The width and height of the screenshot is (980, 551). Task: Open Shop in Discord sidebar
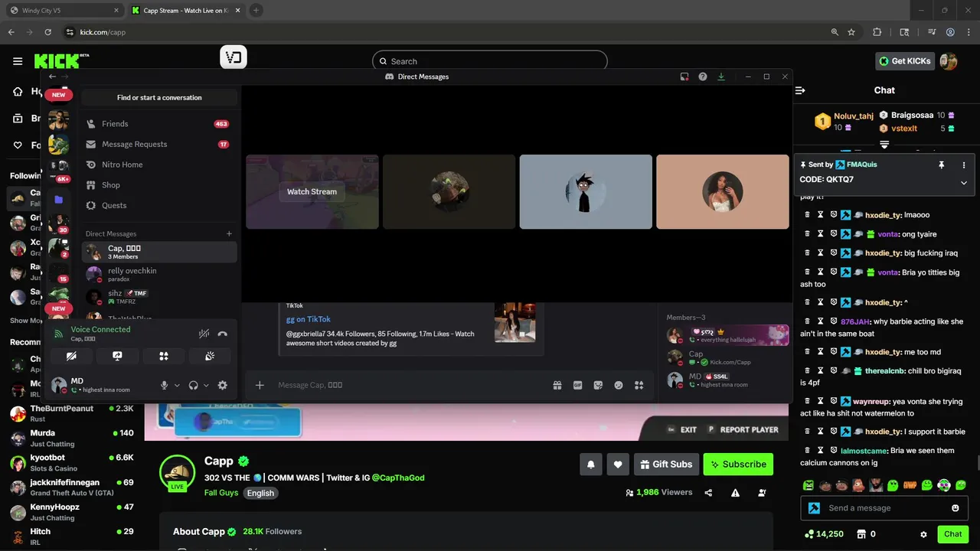pyautogui.click(x=158, y=184)
